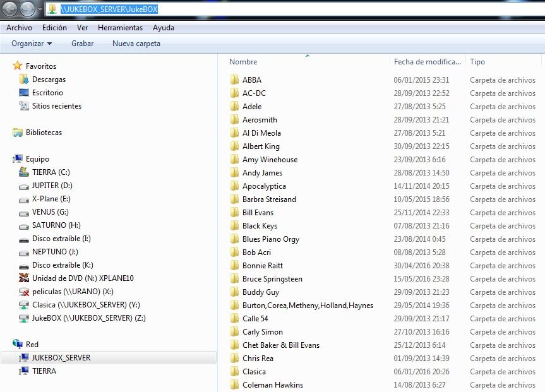Image resolution: width=545 pixels, height=392 pixels.
Task: Click the folder icon in address bar
Action: [52, 9]
